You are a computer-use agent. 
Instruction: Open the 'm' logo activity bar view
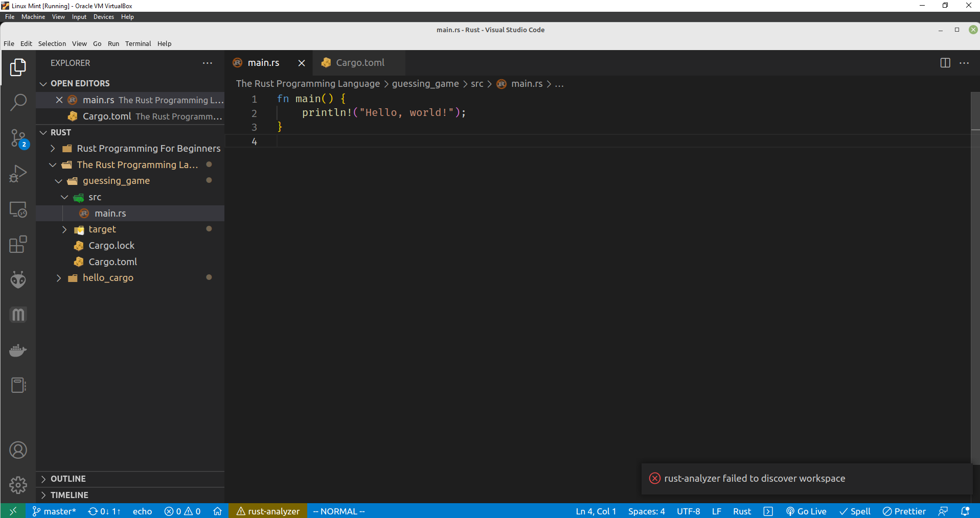(18, 315)
